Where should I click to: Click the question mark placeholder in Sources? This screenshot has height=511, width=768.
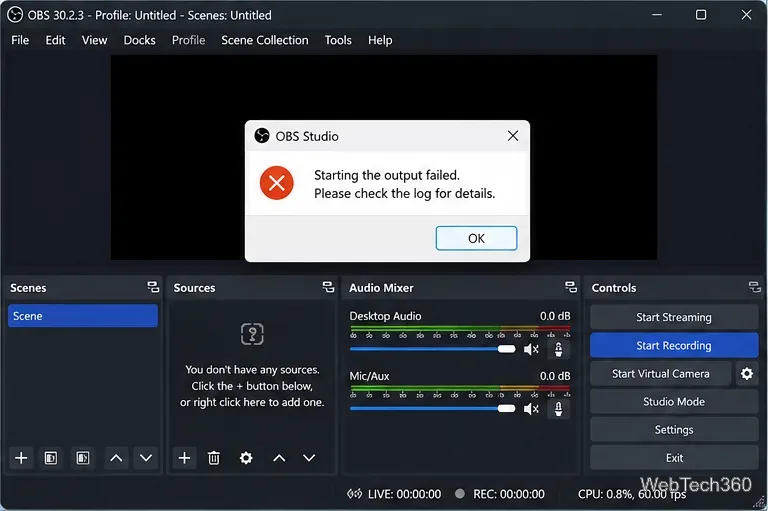tap(252, 334)
